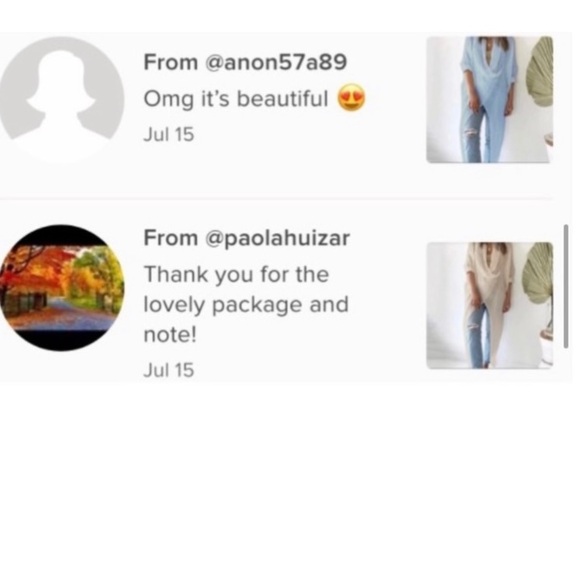Click the divider line between the two notifications
Screen dimensions: 580x580
tap(277, 199)
